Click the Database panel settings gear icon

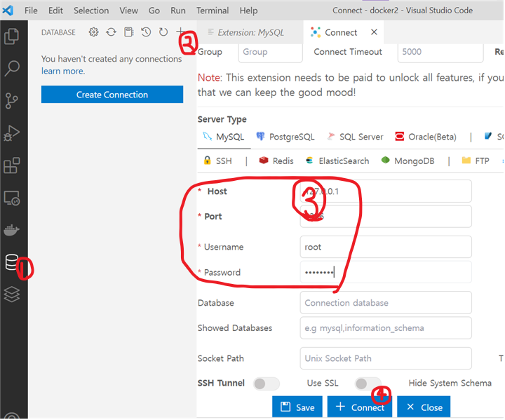click(93, 32)
